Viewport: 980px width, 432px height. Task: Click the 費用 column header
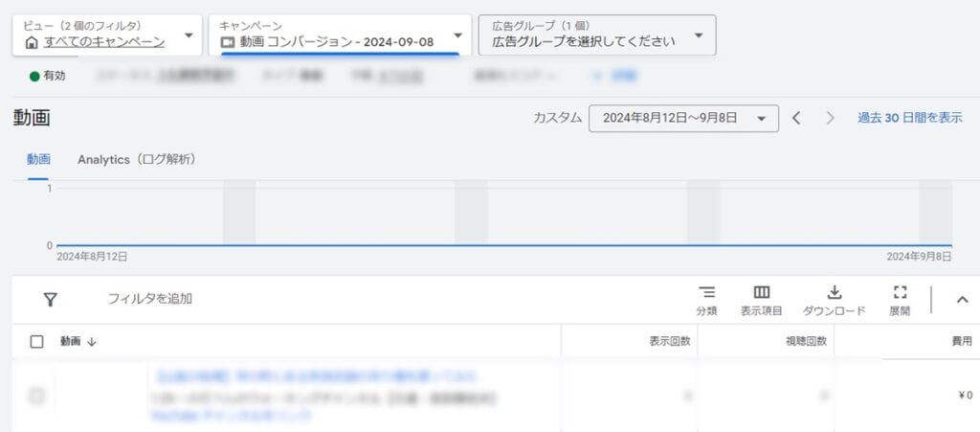(x=962, y=341)
